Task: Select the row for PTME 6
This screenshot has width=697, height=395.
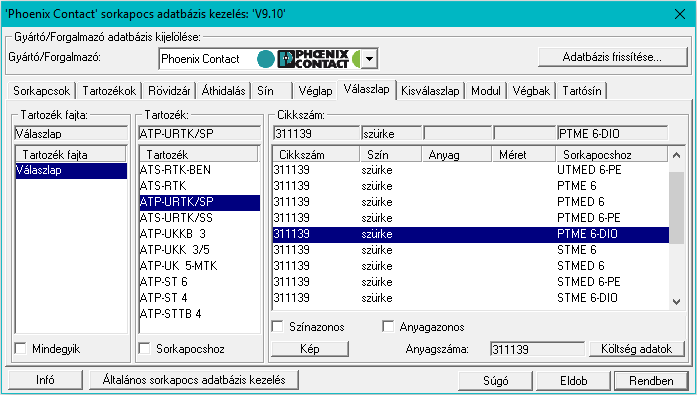Action: (x=471, y=186)
